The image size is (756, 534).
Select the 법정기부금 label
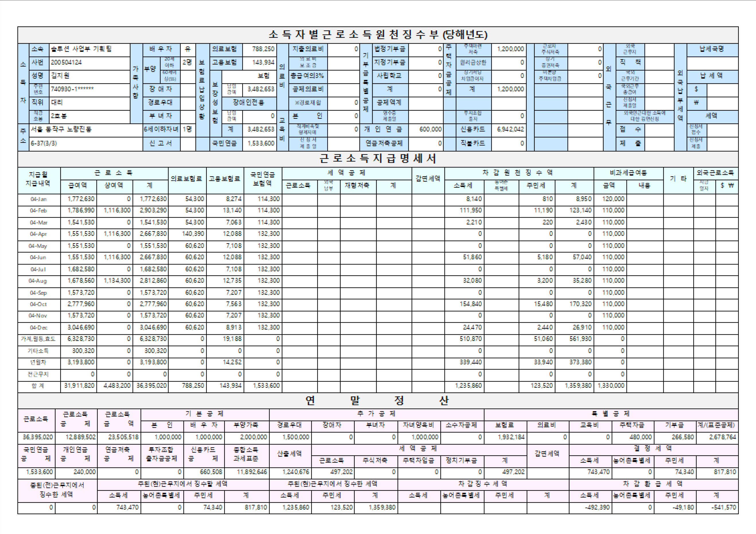pos(389,49)
